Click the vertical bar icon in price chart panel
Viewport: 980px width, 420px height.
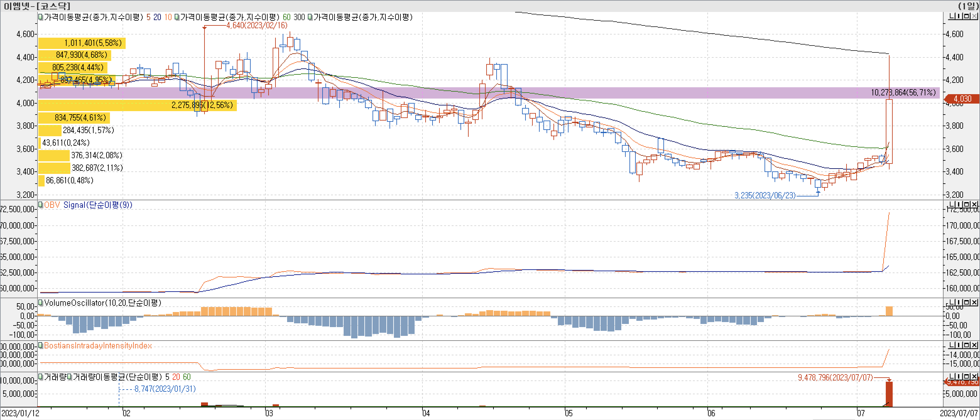tap(959, 16)
